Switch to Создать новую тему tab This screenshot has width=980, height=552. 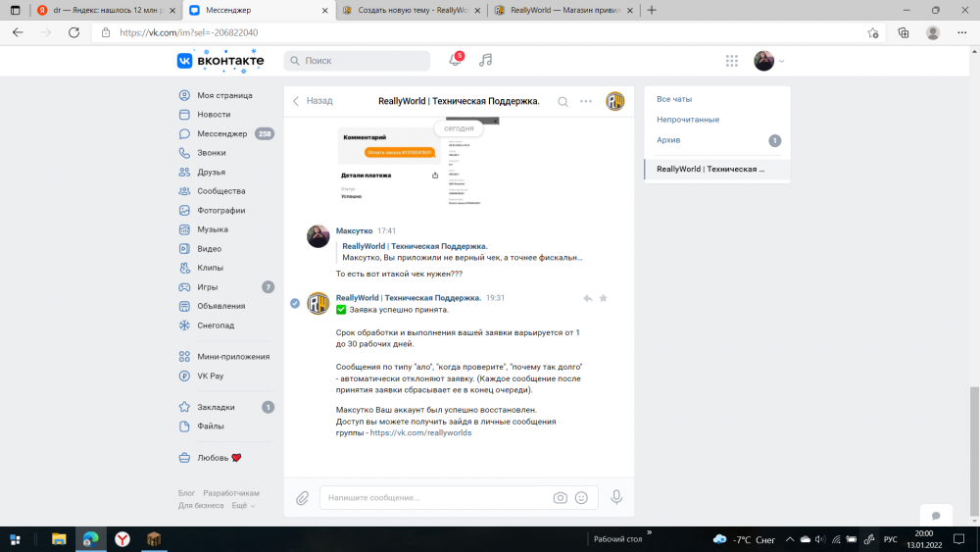pyautogui.click(x=412, y=10)
